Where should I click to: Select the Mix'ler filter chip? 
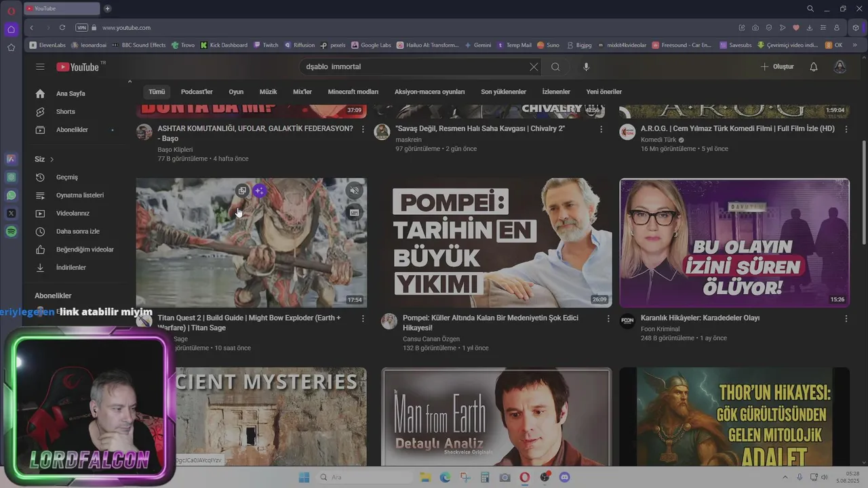[302, 91]
